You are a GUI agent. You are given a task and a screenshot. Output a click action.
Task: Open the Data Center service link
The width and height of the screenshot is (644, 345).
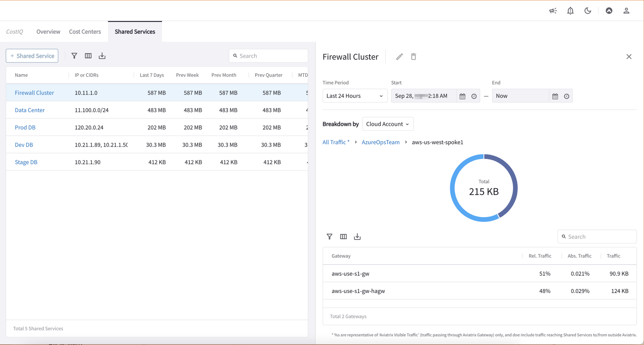point(30,110)
